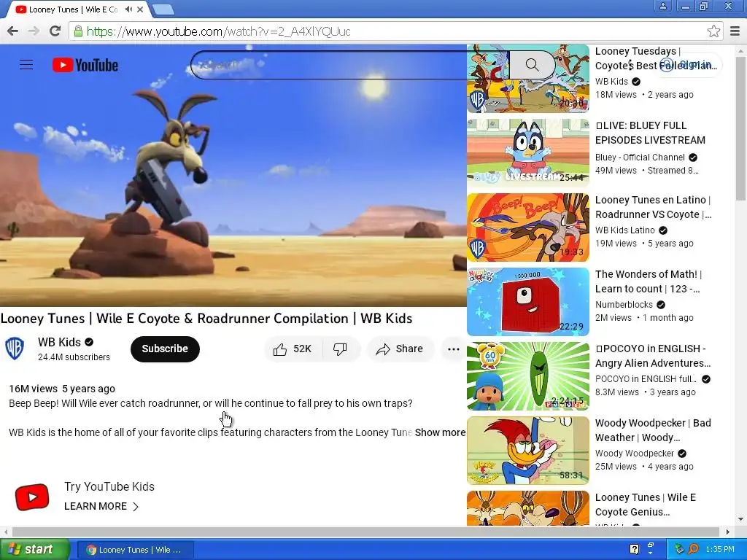
Task: Focus the YouTube search input field
Action: [x=350, y=65]
